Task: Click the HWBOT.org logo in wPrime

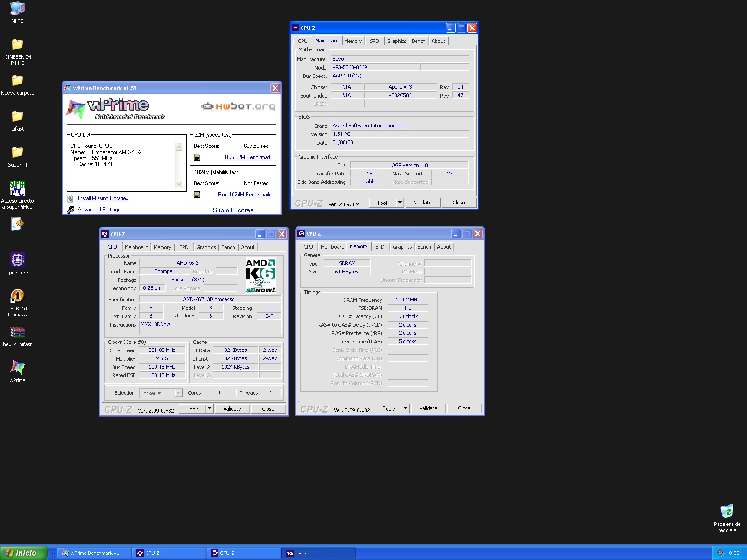Action: point(238,106)
